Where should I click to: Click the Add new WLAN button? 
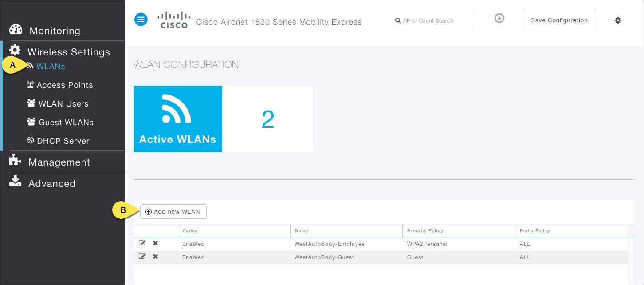173,211
